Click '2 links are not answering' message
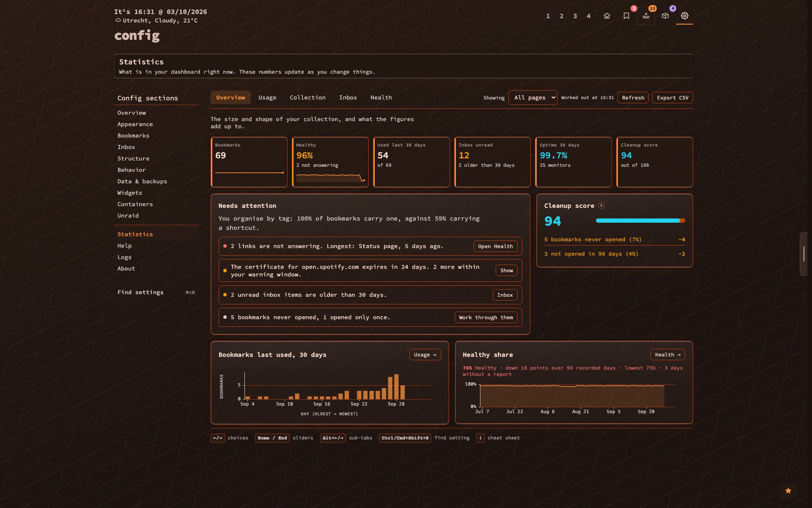The image size is (812, 508). click(x=337, y=246)
